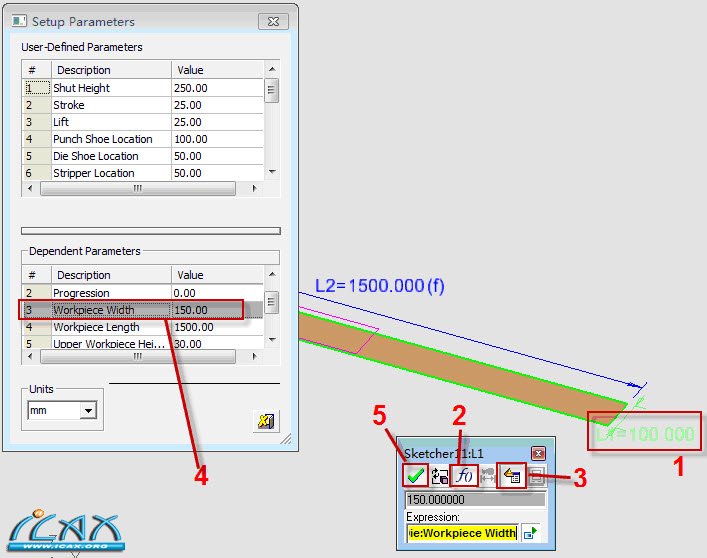Click the L1=100.000 dimension label
Image resolution: width=707 pixels, height=558 pixels.
click(x=645, y=434)
